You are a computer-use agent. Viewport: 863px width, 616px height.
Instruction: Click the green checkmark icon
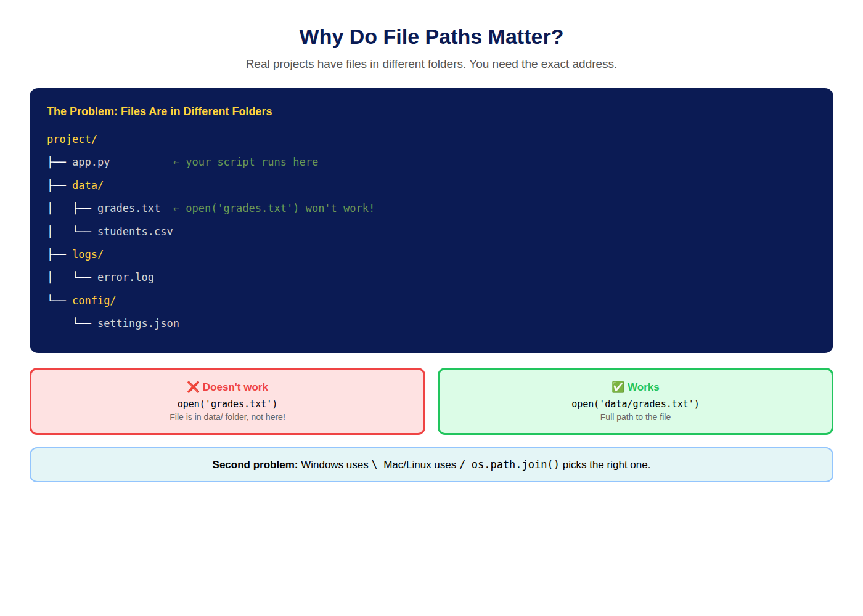618,387
